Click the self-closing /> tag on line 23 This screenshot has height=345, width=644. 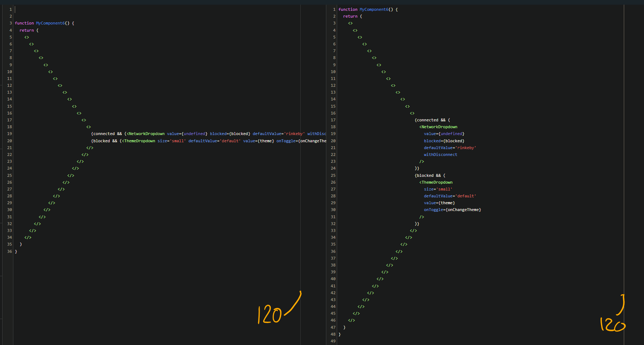422,161
